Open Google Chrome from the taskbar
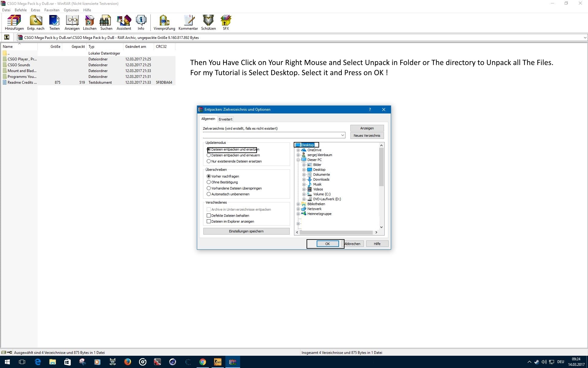Image resolution: width=588 pixels, height=368 pixels. coord(202,362)
